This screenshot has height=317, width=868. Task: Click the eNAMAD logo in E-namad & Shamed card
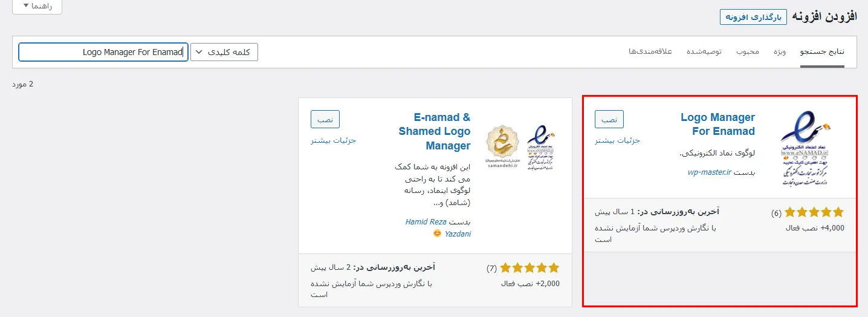click(540, 148)
